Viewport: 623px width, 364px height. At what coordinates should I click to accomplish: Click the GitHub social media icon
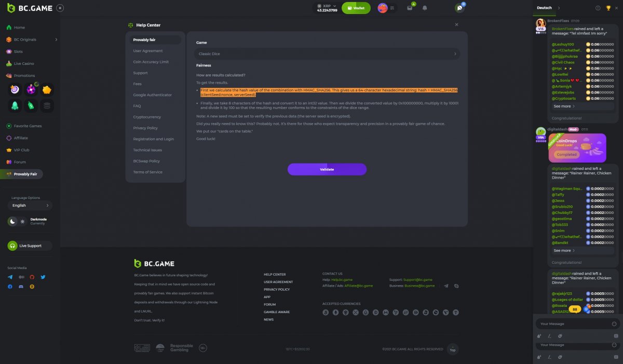click(x=32, y=277)
